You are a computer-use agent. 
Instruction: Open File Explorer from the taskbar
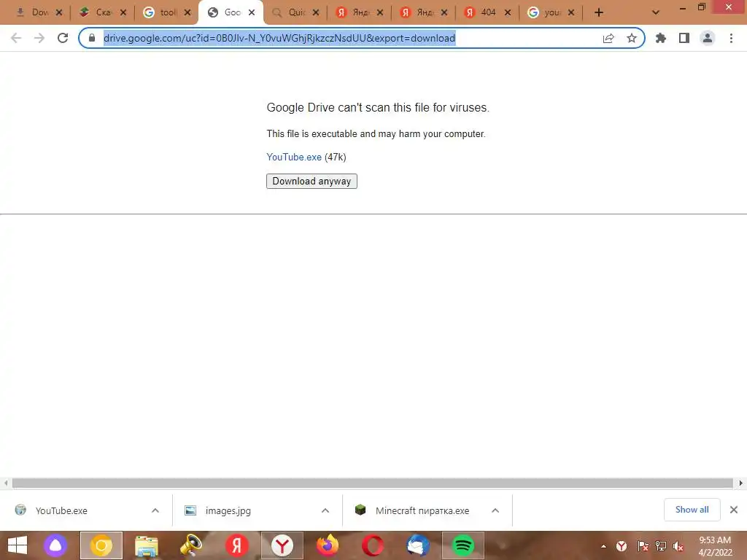point(146,545)
